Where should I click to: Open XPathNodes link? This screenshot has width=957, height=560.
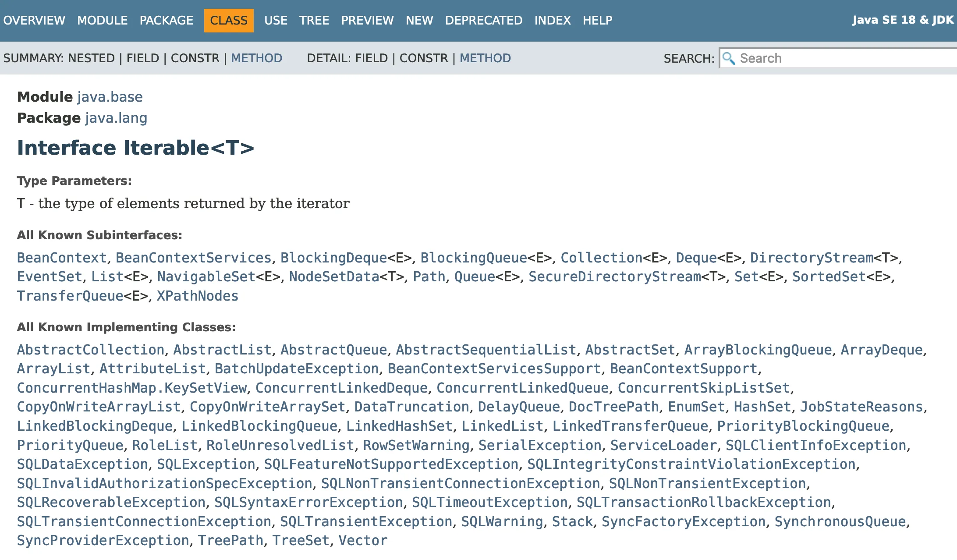click(198, 296)
